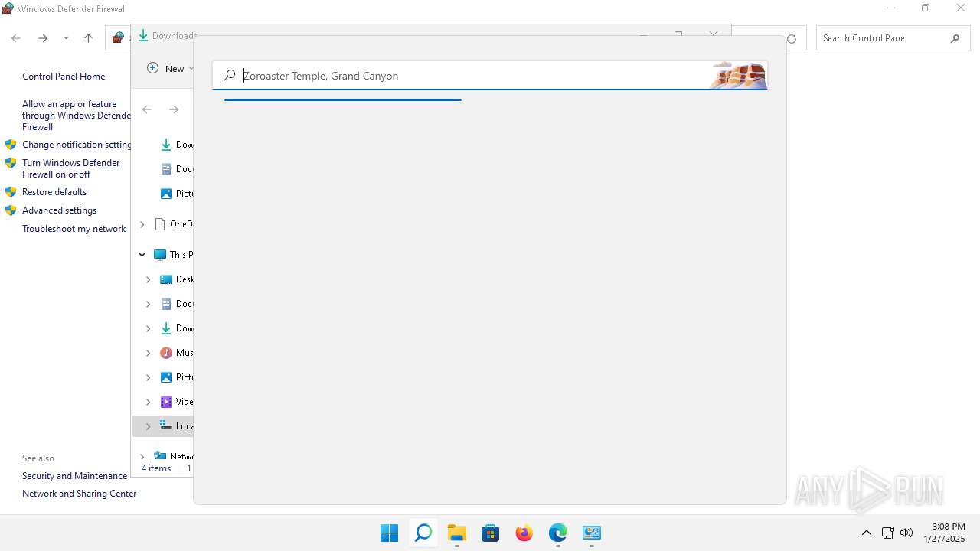Viewport: 980px width, 551px height.
Task: Expand Local Disk tree node
Action: 149,426
